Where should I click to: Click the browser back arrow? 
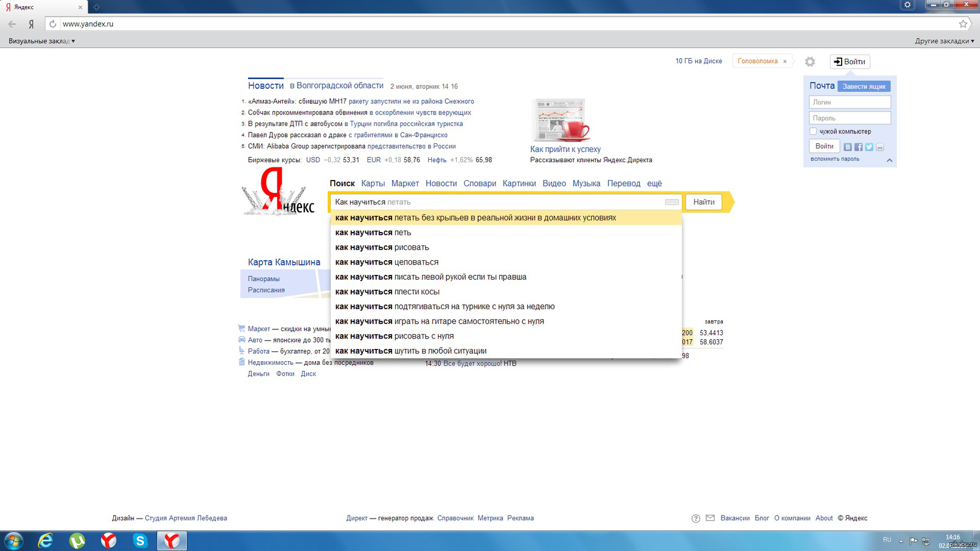[x=12, y=24]
